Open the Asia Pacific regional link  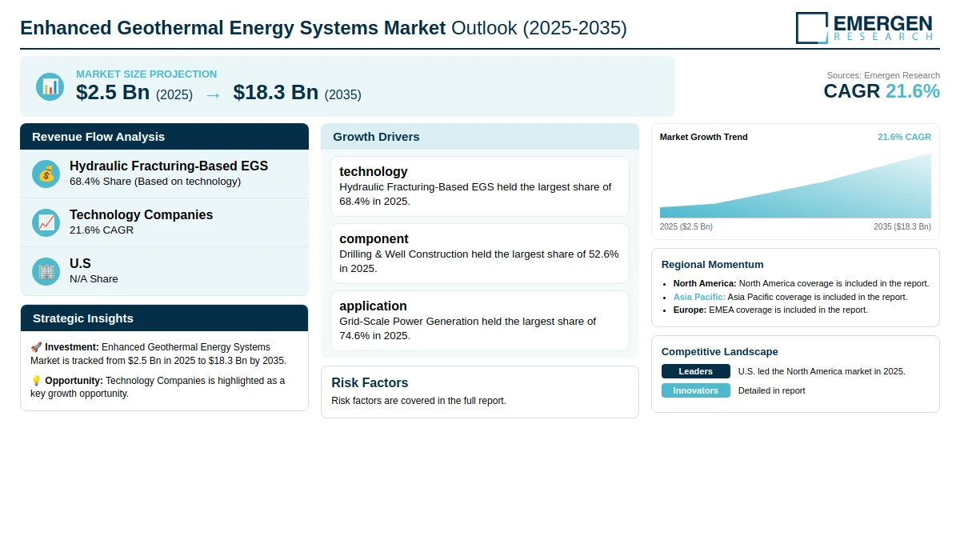(699, 297)
